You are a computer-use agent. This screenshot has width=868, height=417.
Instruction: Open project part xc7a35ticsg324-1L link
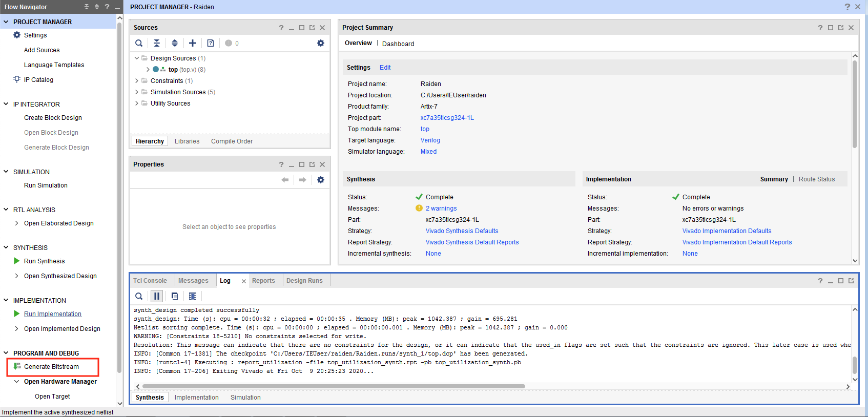(x=447, y=118)
